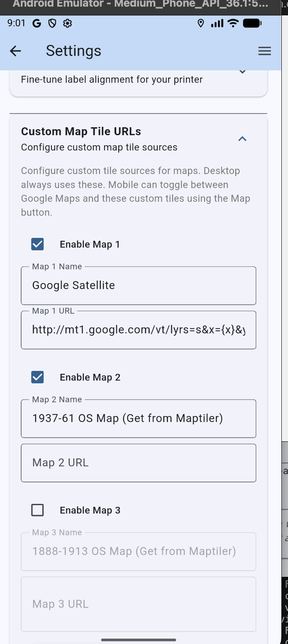Click the Map 1 Name field showing Google Satellite
Image resolution: width=288 pixels, height=644 pixels.
[x=139, y=286]
